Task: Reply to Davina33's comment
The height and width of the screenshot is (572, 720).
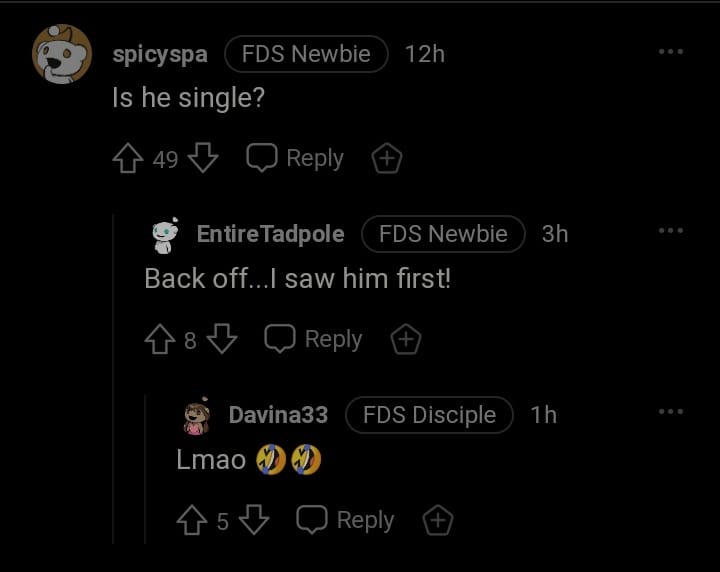Action: [346, 521]
